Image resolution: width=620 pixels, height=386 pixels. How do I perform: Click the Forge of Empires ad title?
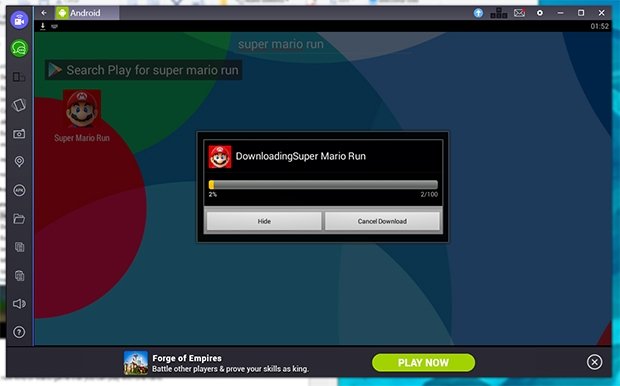point(187,358)
